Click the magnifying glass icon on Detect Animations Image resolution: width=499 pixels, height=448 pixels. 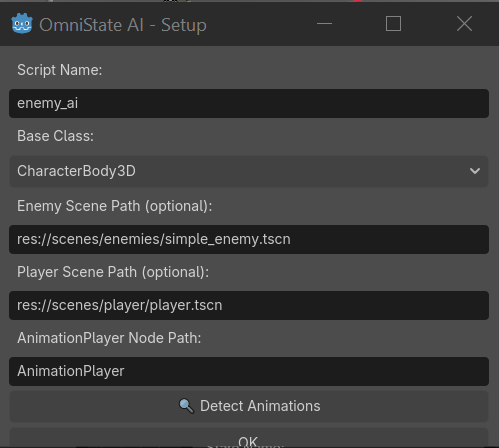click(186, 406)
